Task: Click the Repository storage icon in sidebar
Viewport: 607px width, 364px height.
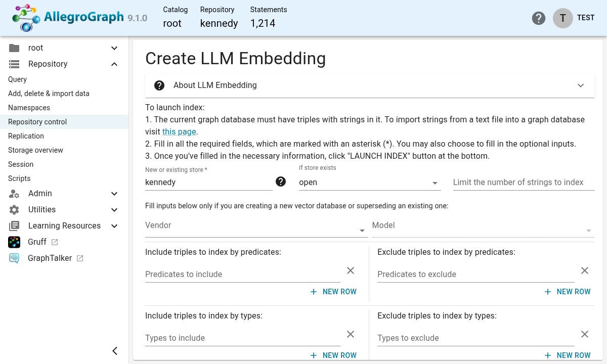Action: point(14,64)
